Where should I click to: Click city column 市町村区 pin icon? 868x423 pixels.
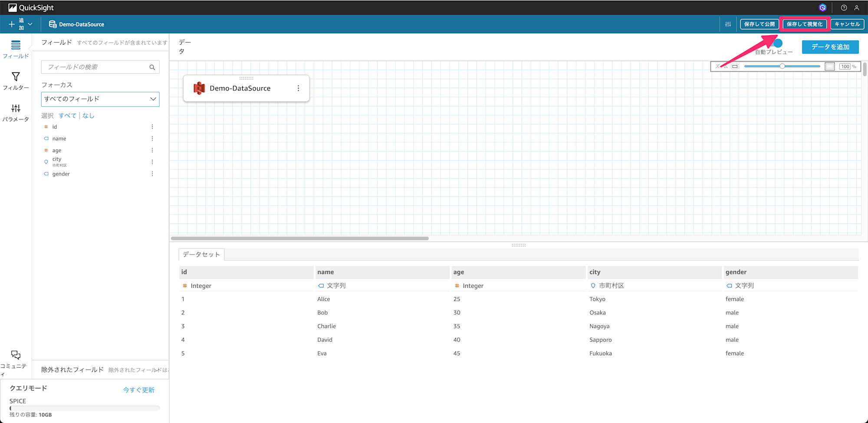pyautogui.click(x=593, y=286)
